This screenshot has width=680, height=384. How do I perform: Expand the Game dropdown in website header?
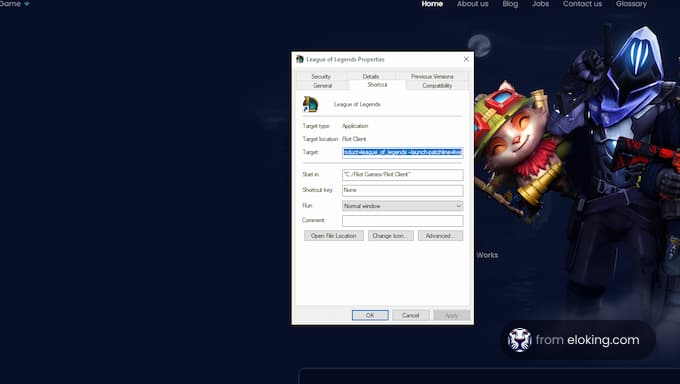click(x=14, y=4)
